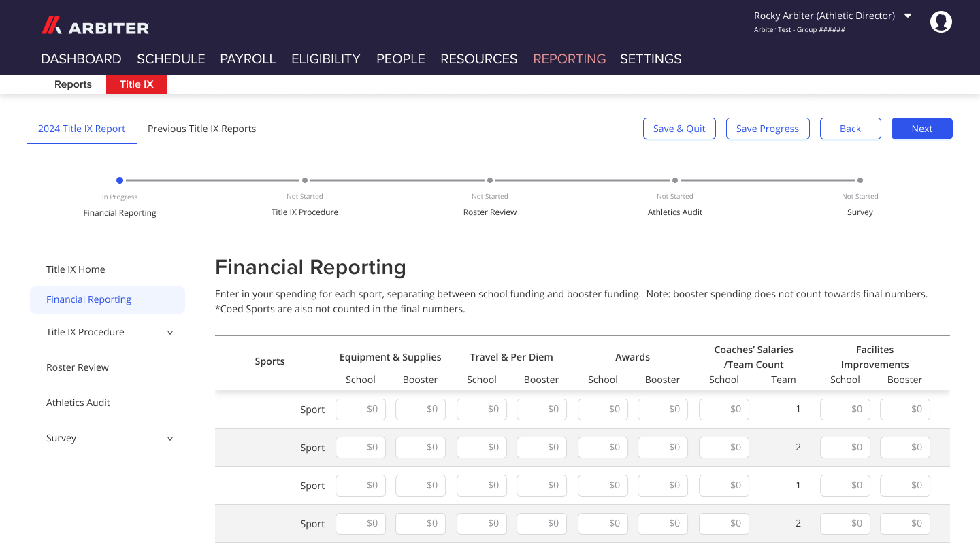Click the Save Progress button

click(x=768, y=129)
